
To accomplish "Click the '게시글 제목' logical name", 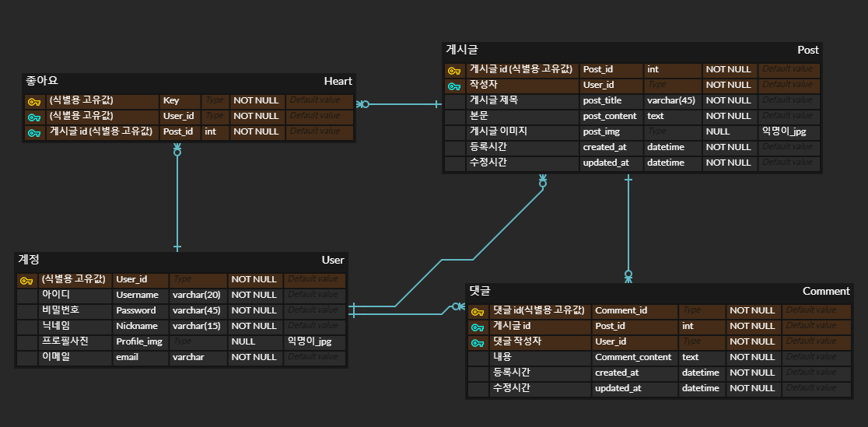I will 494,101.
